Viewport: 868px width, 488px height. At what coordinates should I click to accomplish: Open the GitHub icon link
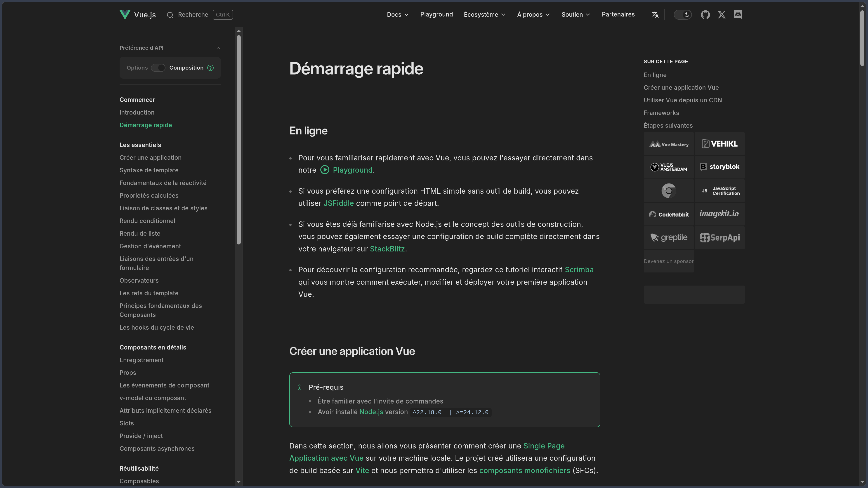705,14
